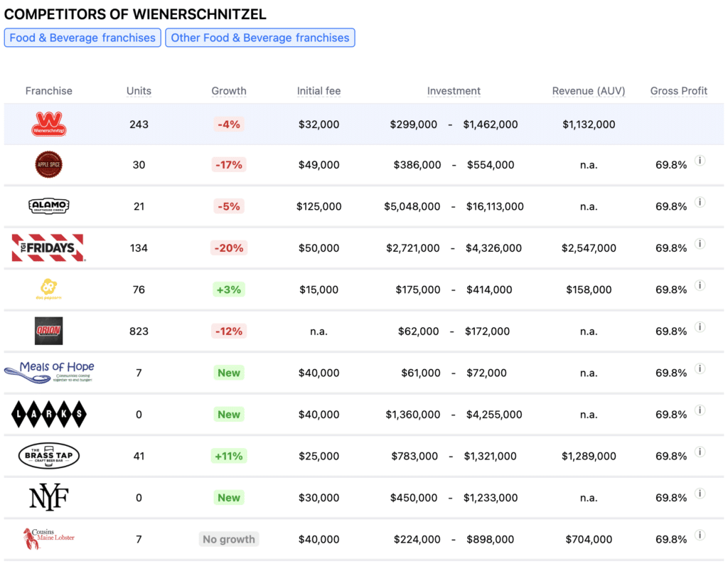Click the $898,000 investment value
Screen dimensions: 728x569
tap(491, 539)
